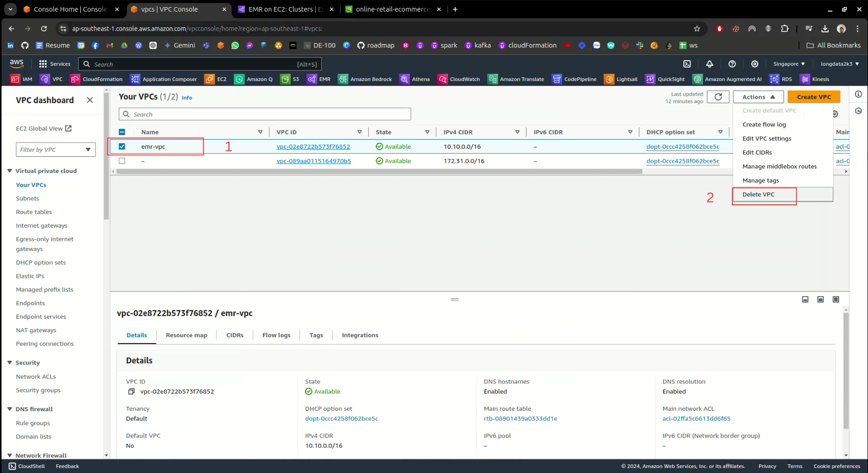This screenshot has height=473, width=868.
Task: Click the orange Create VPC button
Action: click(x=813, y=97)
